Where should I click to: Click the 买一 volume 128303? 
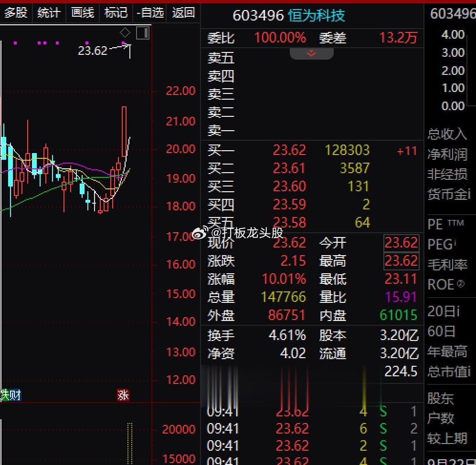[347, 150]
